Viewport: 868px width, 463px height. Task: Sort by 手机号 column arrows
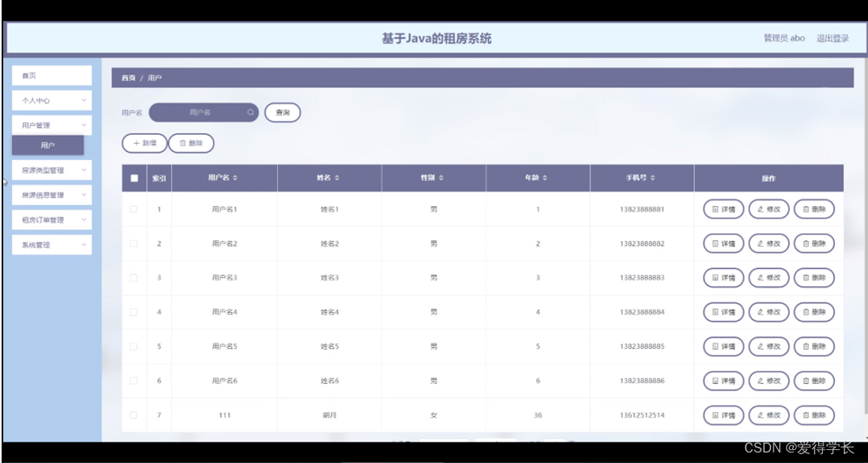(653, 178)
